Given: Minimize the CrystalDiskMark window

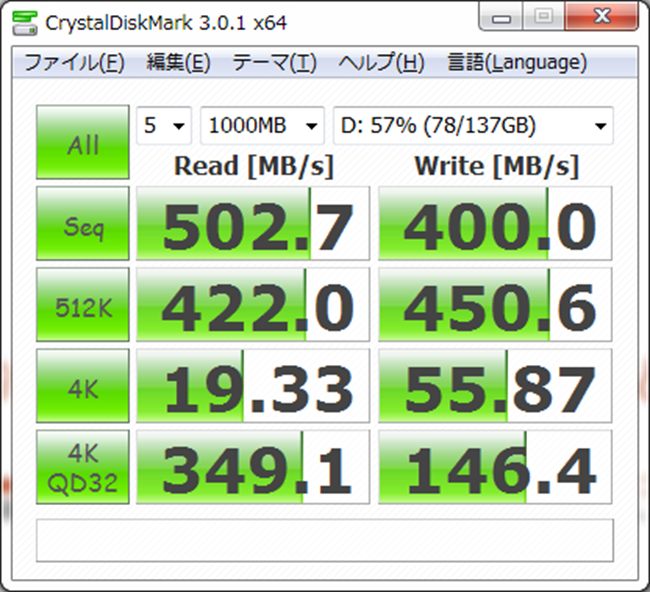Looking at the screenshot, I should (x=501, y=17).
